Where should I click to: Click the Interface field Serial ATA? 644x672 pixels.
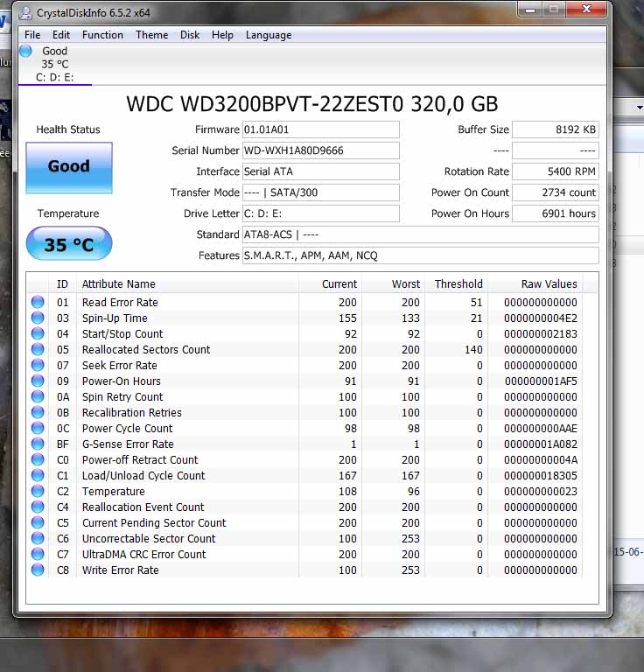tap(321, 171)
